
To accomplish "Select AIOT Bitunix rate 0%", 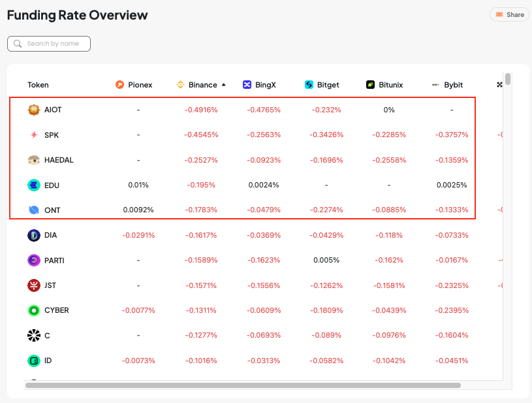I will (389, 110).
